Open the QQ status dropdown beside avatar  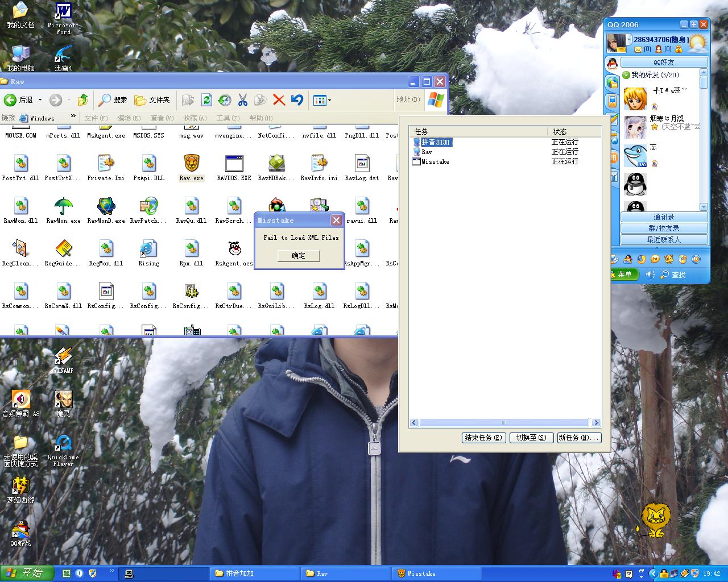[x=629, y=39]
